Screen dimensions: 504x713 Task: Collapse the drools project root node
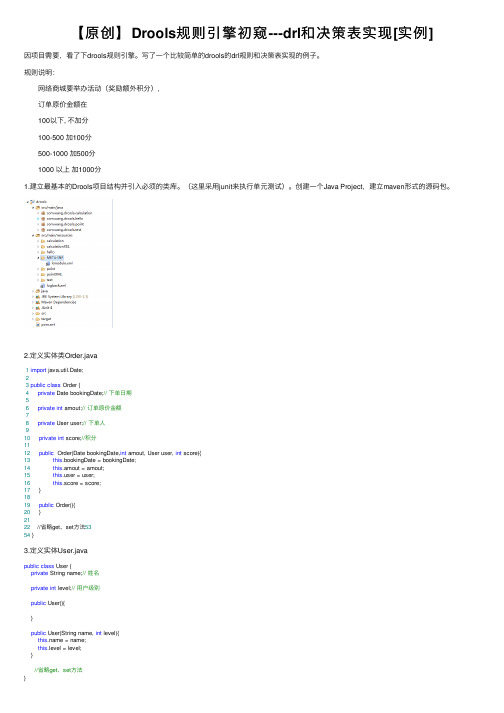(27, 202)
